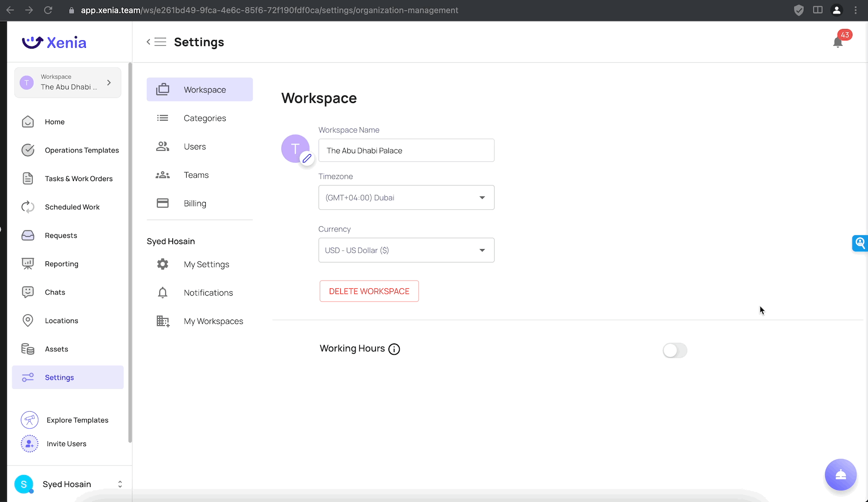Open Invite Users link

click(x=66, y=444)
